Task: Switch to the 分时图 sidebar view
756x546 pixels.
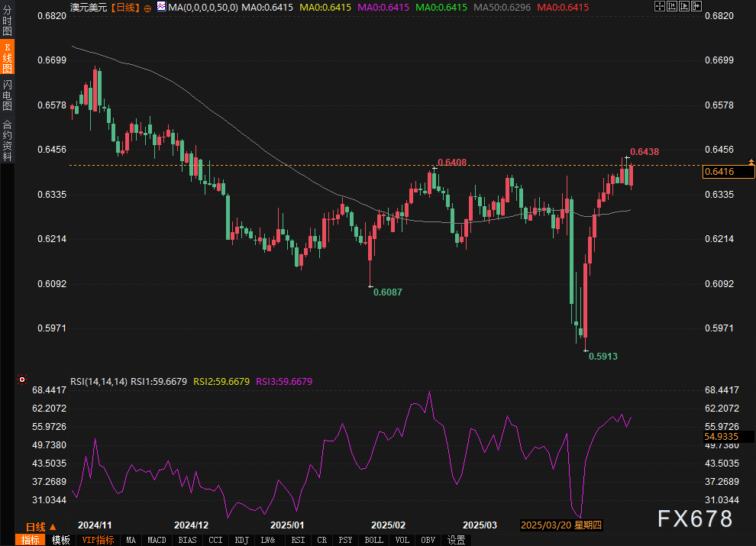Action: (7, 21)
